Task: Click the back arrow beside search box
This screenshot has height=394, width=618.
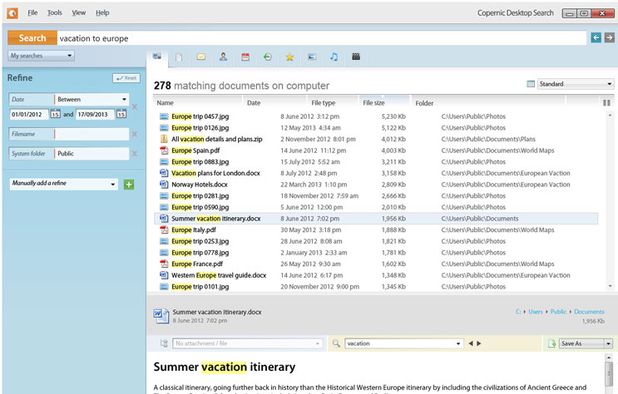Action: coord(596,38)
